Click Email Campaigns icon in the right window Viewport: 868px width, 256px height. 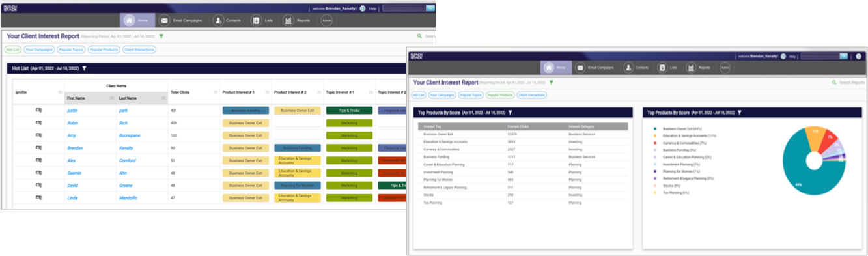[580, 67]
